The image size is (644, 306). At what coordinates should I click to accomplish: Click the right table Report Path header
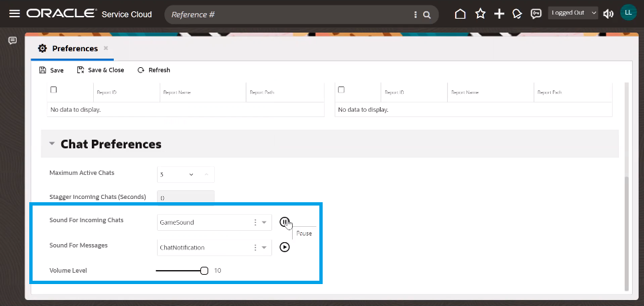[550, 92]
